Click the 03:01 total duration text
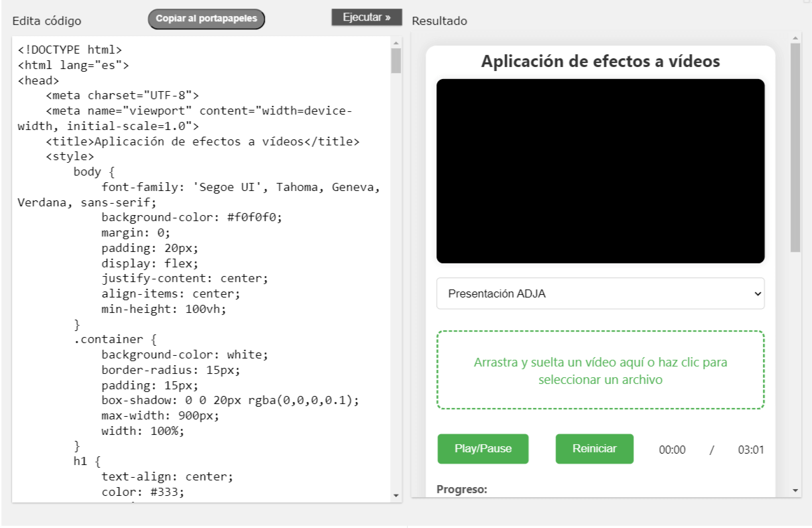Viewport: 812px width, 528px height. [751, 450]
